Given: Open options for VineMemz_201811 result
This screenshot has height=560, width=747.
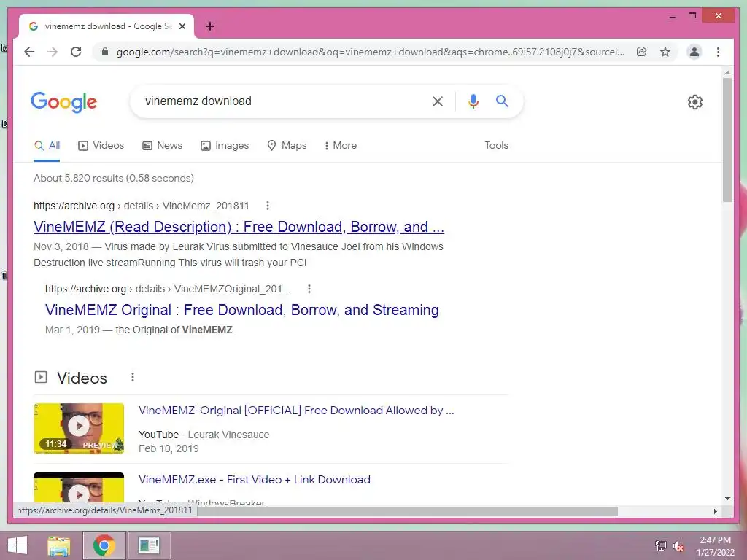Looking at the screenshot, I should [268, 206].
